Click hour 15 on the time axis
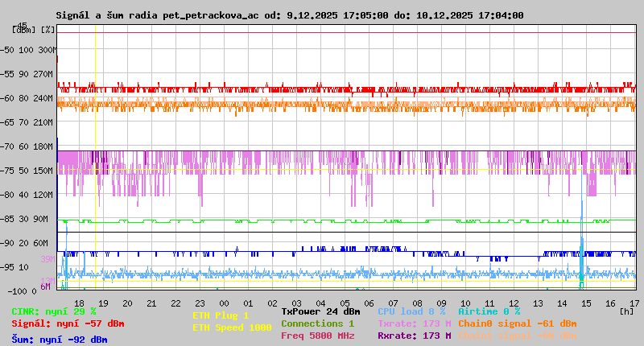The width and height of the screenshot is (644, 346). coord(587,303)
